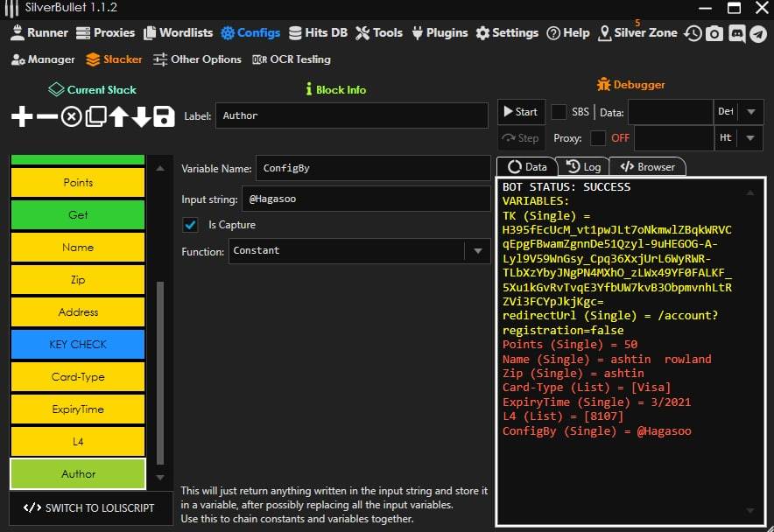
Task: Click the Input string text field
Action: (x=366, y=199)
